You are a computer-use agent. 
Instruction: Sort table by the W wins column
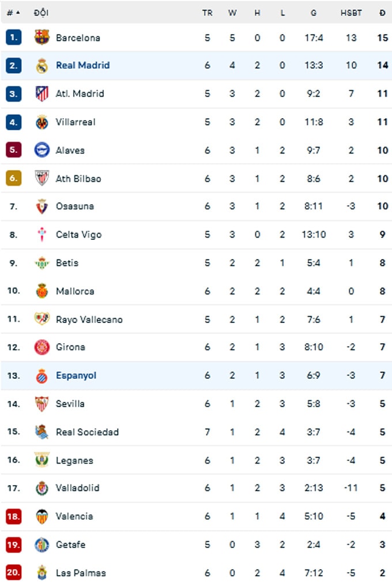(232, 13)
